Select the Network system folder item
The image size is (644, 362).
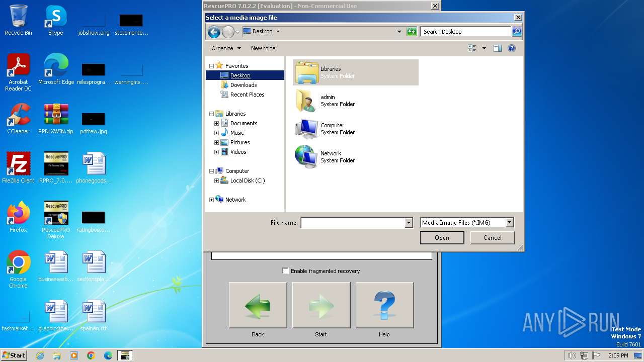[356, 157]
